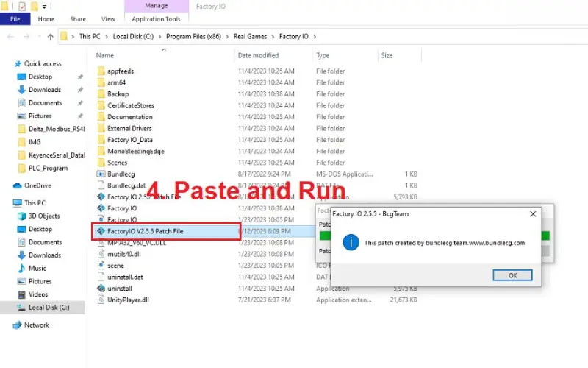Select the scene icon file
The image size is (588, 368).
tap(101, 266)
